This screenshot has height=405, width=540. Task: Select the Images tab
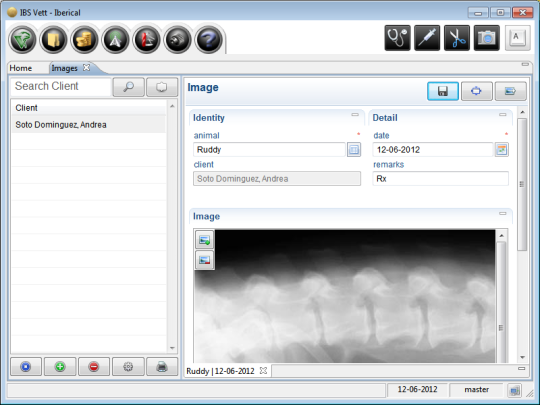coord(64,68)
